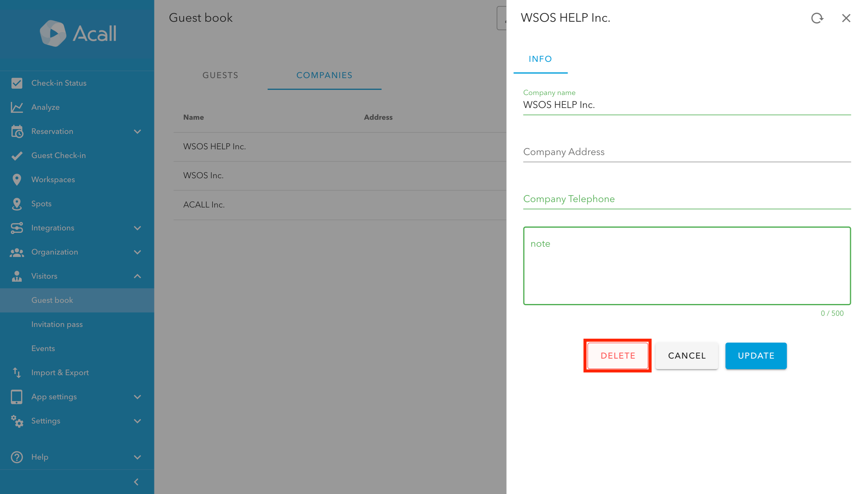Click the Integrations icon
The height and width of the screenshot is (494, 868).
pos(17,228)
